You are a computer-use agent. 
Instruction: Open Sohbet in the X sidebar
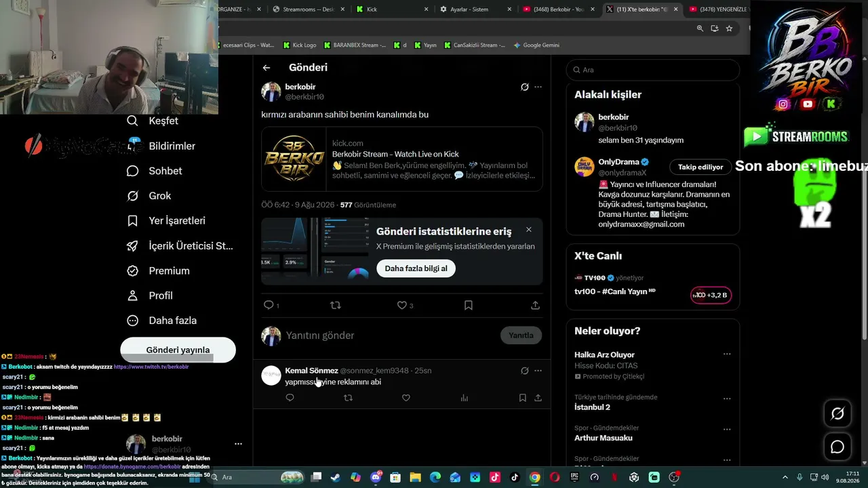pos(155,171)
